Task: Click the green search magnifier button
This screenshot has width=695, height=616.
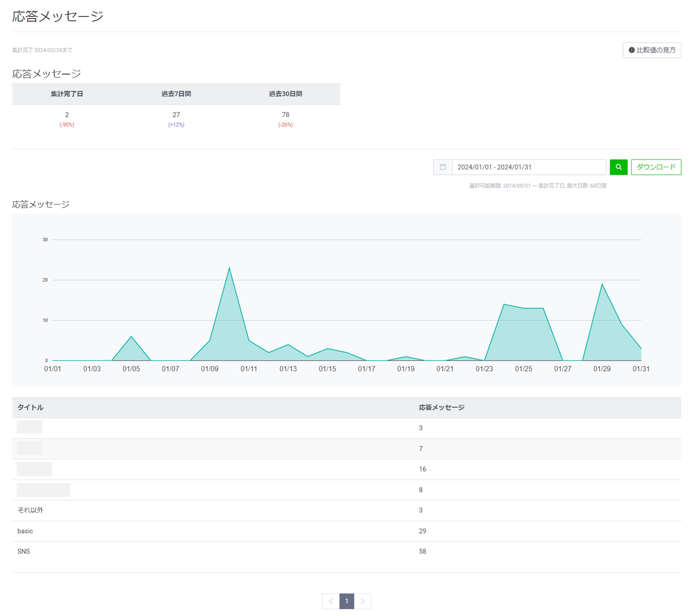Action: [618, 167]
